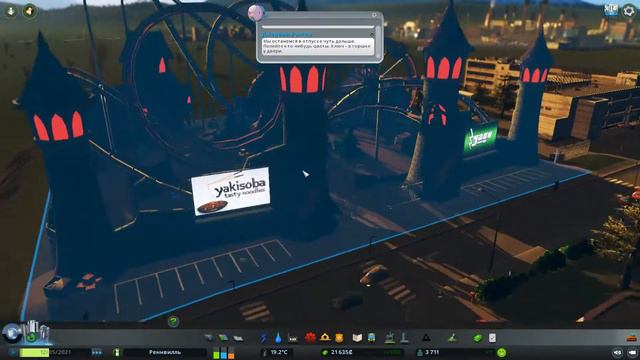Close the Chirper message panel
This screenshot has height=360, width=640.
[x=374, y=15]
